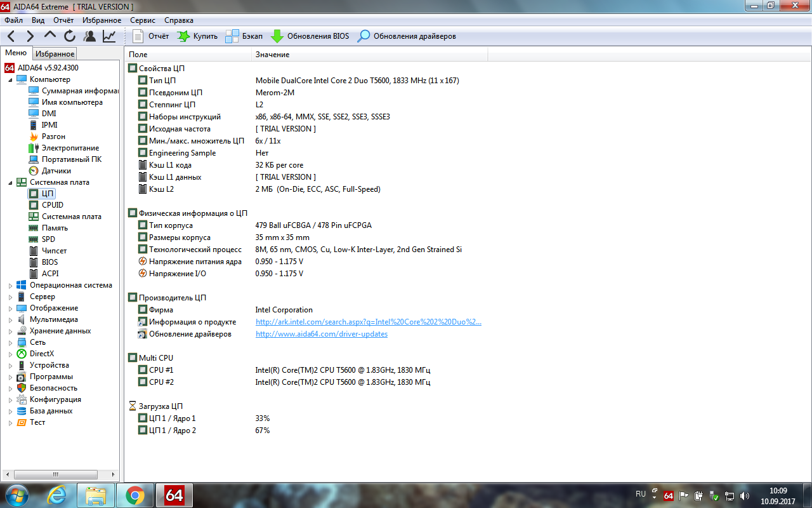812x508 pixels.
Task: Refresh the page with the circular arrow icon
Action: [70, 36]
